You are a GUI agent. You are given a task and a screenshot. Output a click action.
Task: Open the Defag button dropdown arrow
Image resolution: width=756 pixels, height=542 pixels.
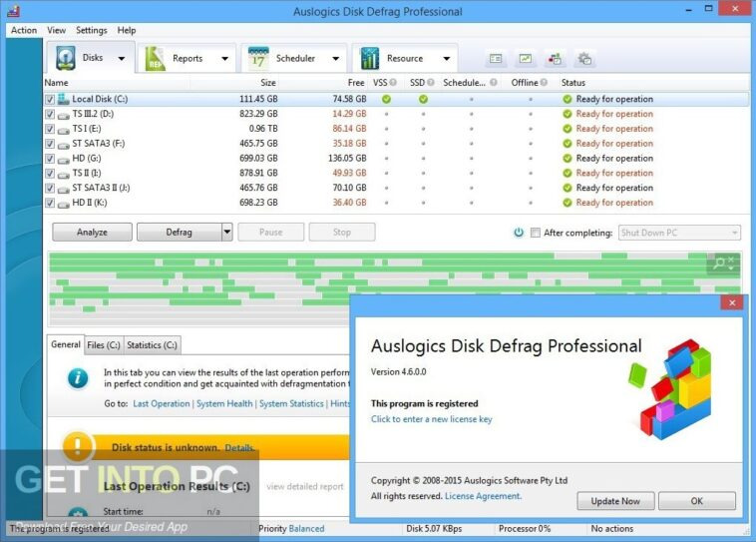pos(227,233)
